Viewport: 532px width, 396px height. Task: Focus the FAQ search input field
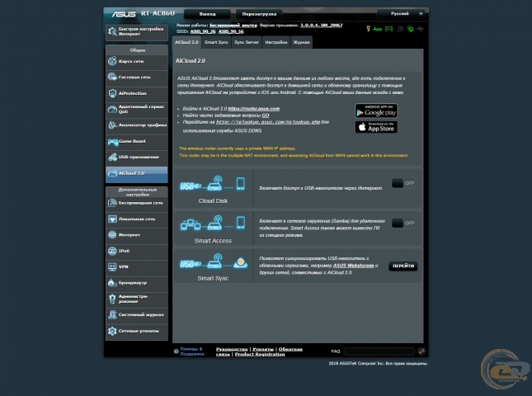379,351
